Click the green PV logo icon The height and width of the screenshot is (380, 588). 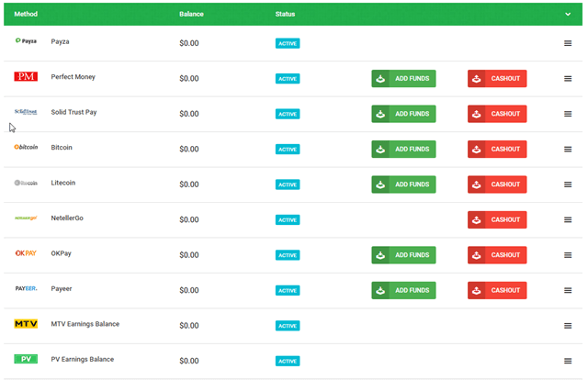click(26, 359)
